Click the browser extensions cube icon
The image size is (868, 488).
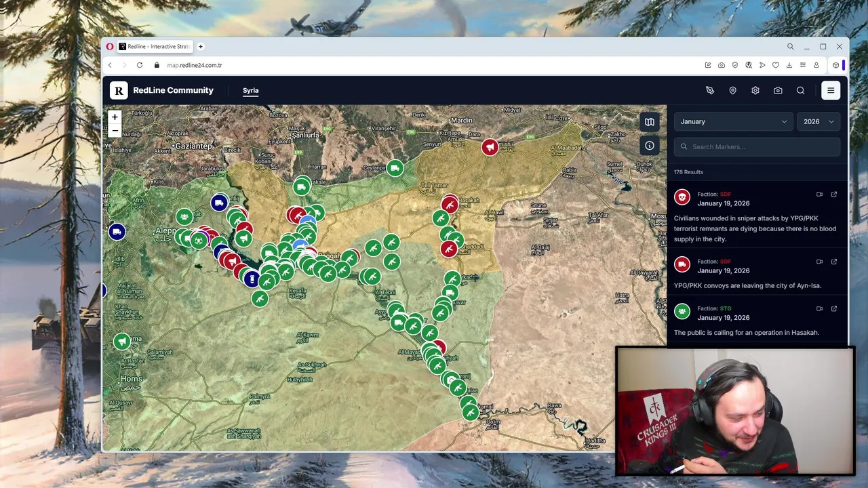coord(835,65)
